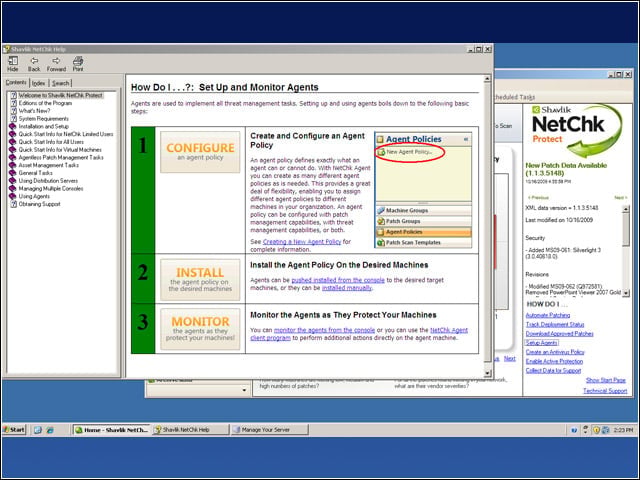Click the Windows Start button

(x=14, y=429)
